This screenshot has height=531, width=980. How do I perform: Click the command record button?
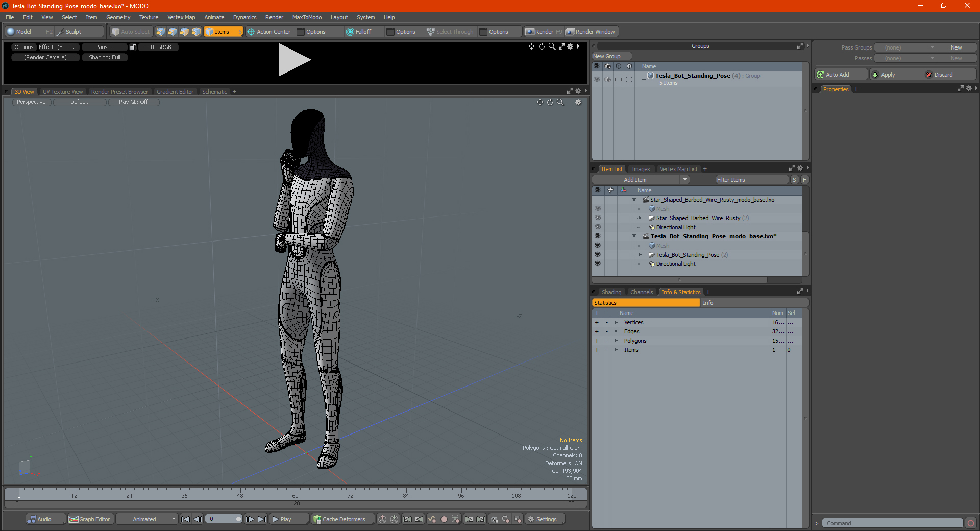pos(971,523)
